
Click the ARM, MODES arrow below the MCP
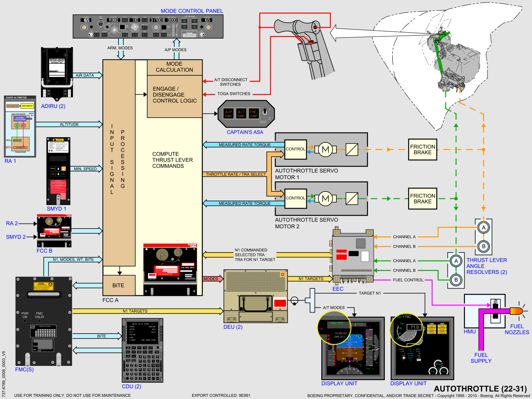[121, 41]
